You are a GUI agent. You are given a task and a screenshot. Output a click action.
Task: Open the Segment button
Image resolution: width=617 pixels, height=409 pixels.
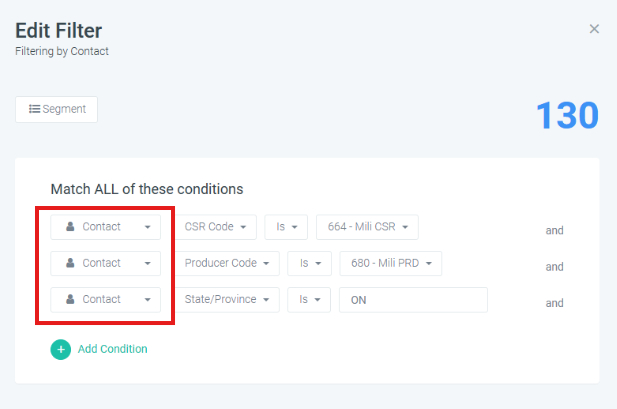[56, 109]
